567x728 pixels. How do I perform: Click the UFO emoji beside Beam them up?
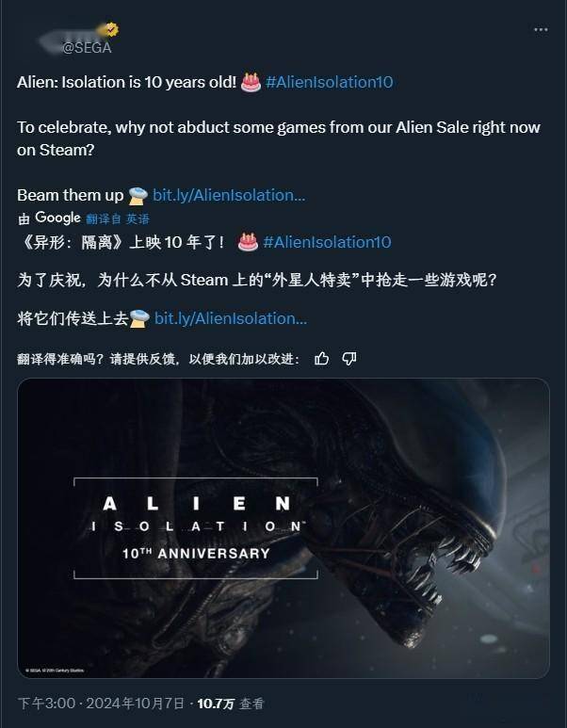[138, 196]
